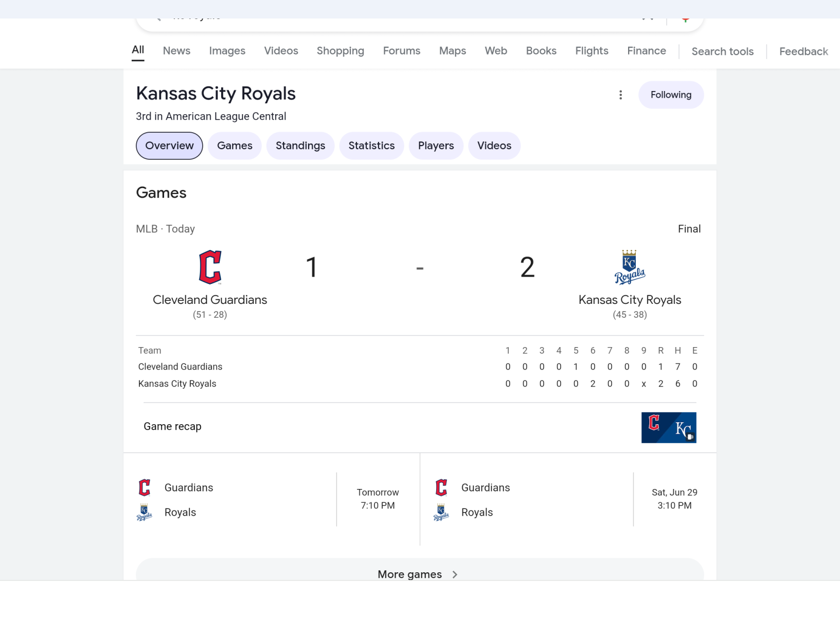Switch to the News search tab
Screen dimensions: 840x617
click(176, 50)
